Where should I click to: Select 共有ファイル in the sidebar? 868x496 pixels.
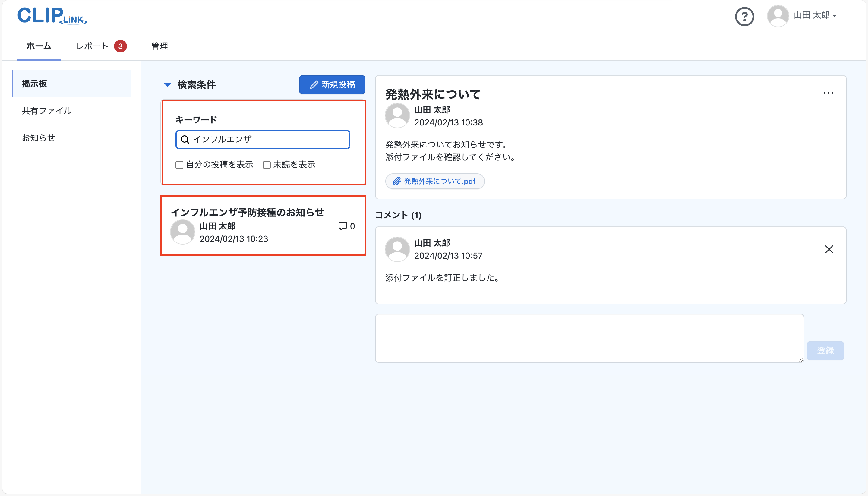tap(47, 111)
